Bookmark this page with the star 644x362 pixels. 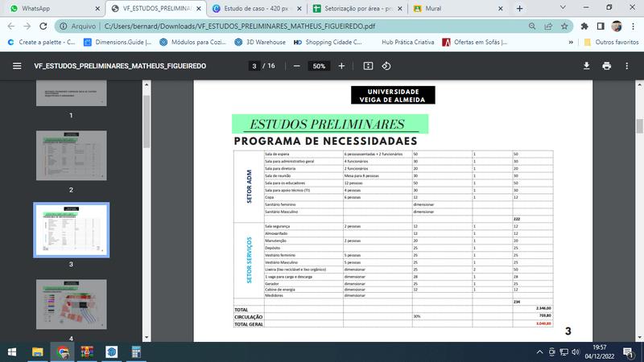564,26
